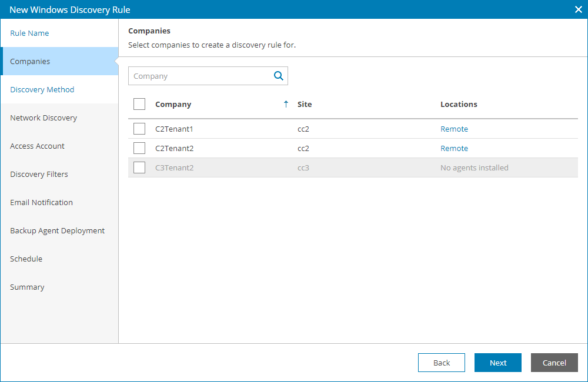The image size is (588, 382).
Task: Close the New Windows Discovery Rule dialog
Action: 578,9
